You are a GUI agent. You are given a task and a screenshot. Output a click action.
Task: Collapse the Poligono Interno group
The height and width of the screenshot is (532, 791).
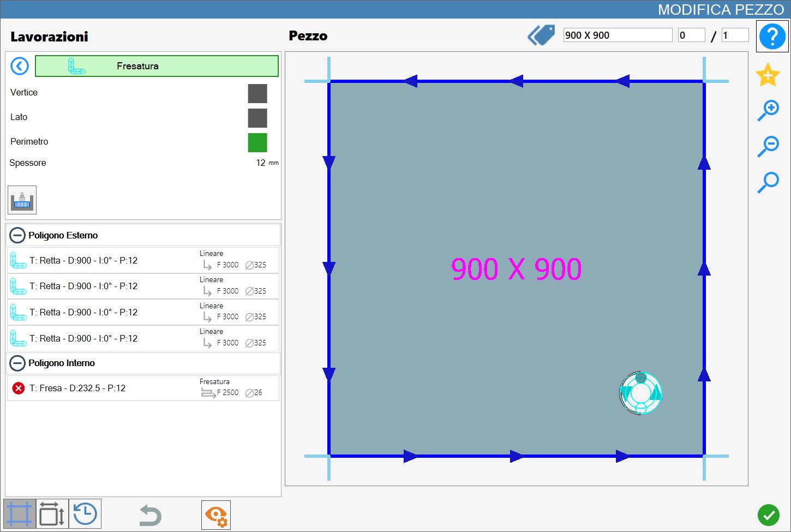17,363
